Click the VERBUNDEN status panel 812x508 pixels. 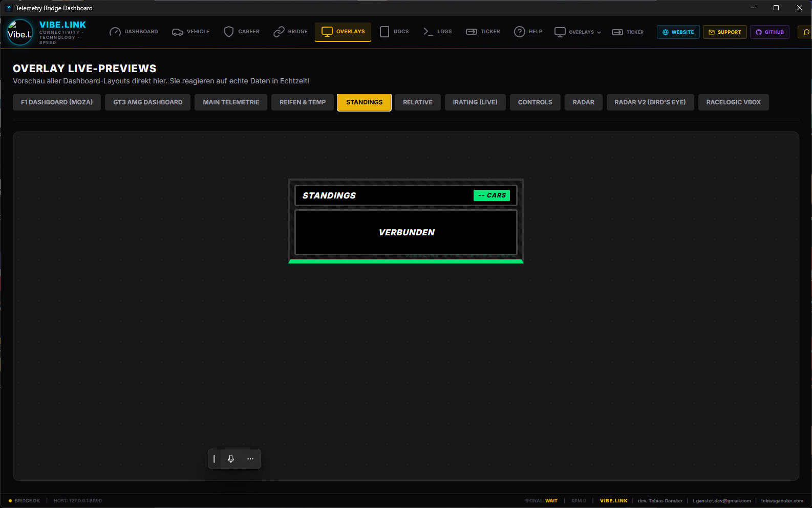tap(406, 232)
